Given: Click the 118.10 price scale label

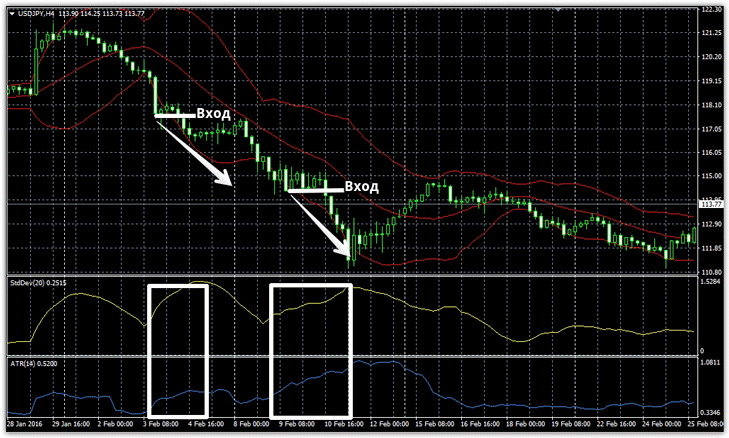Looking at the screenshot, I should coord(712,105).
